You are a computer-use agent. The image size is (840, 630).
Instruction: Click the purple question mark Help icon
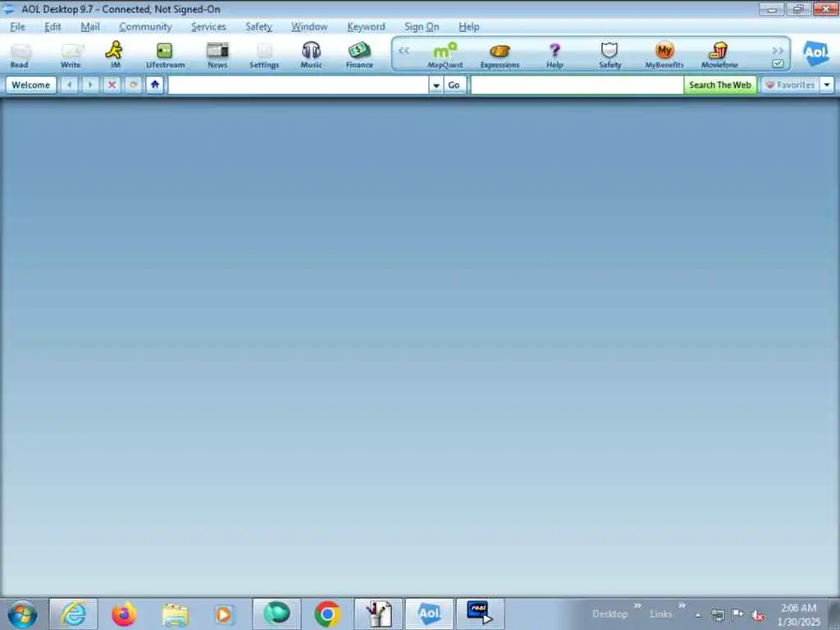(555, 55)
